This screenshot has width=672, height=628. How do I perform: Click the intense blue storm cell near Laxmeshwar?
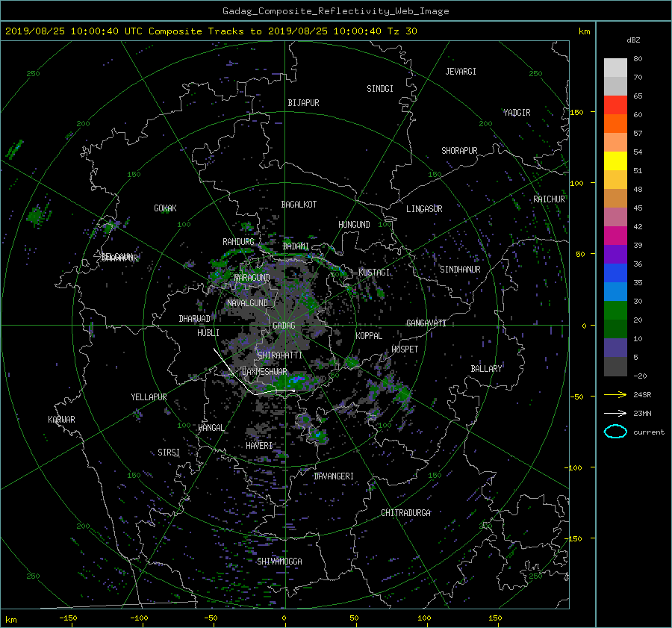coord(297,380)
